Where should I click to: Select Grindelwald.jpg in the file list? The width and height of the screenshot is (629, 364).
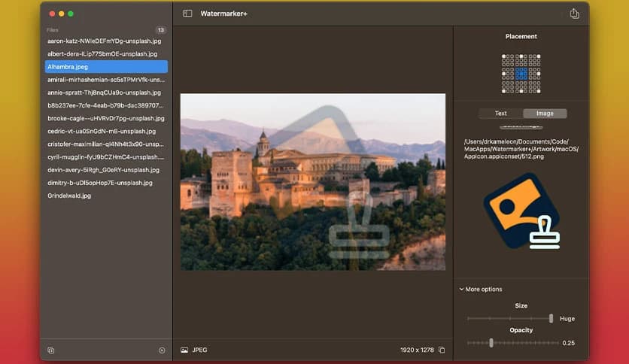point(69,196)
